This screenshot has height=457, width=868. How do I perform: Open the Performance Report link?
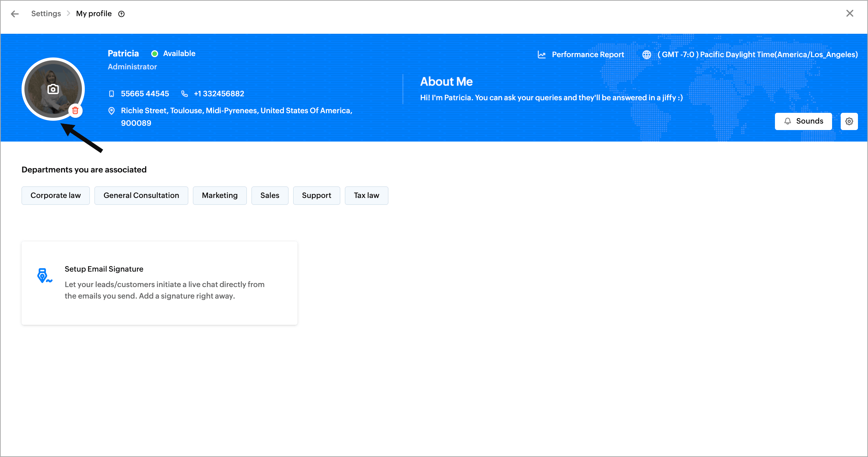[588, 55]
